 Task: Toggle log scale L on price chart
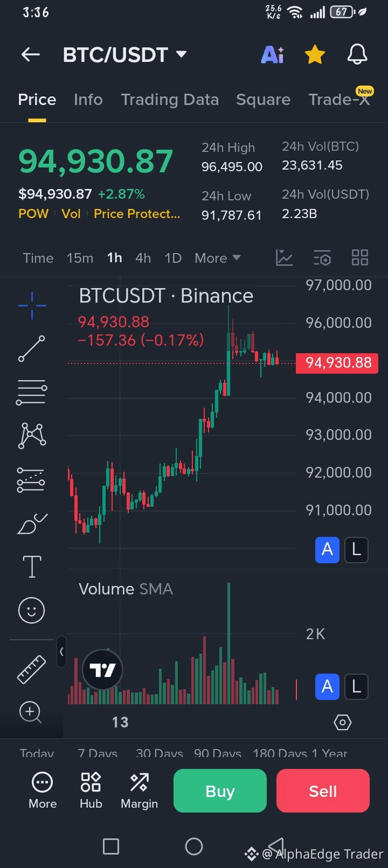click(356, 550)
